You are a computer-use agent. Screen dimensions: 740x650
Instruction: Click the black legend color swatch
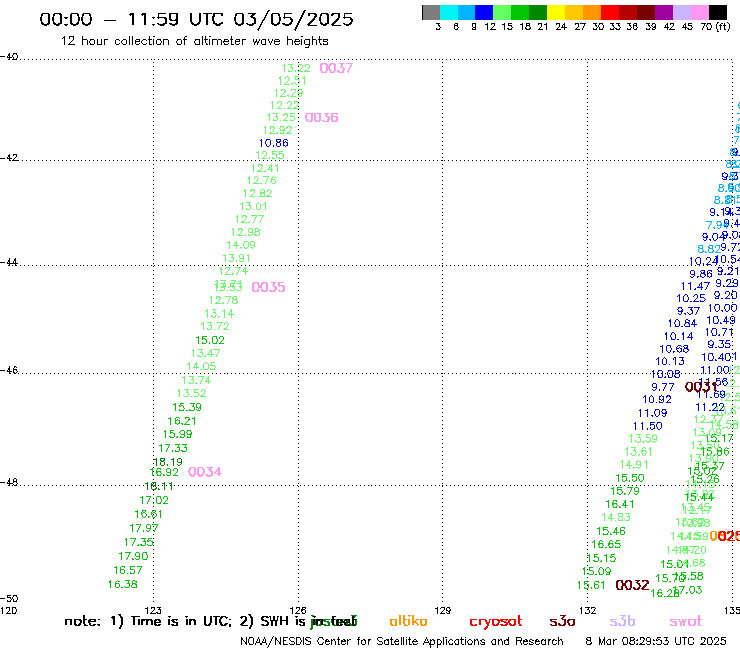[718, 12]
